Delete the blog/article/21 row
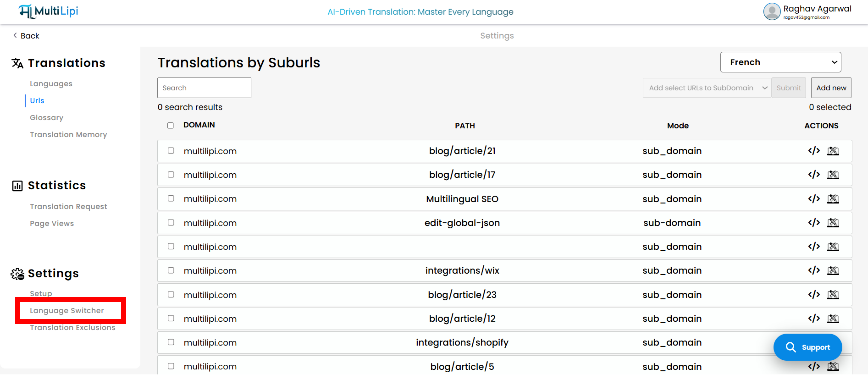The height and width of the screenshot is (375, 868). (x=833, y=151)
